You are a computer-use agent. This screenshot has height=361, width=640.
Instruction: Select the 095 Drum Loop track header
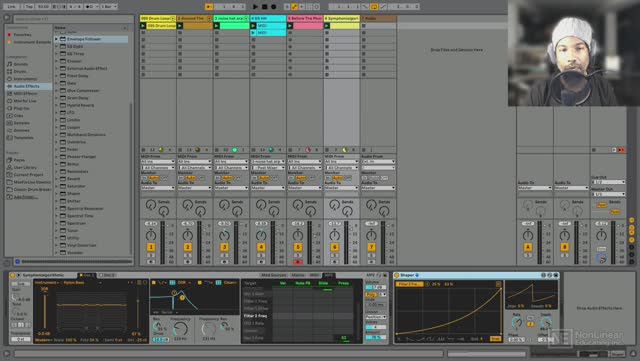[x=158, y=18]
